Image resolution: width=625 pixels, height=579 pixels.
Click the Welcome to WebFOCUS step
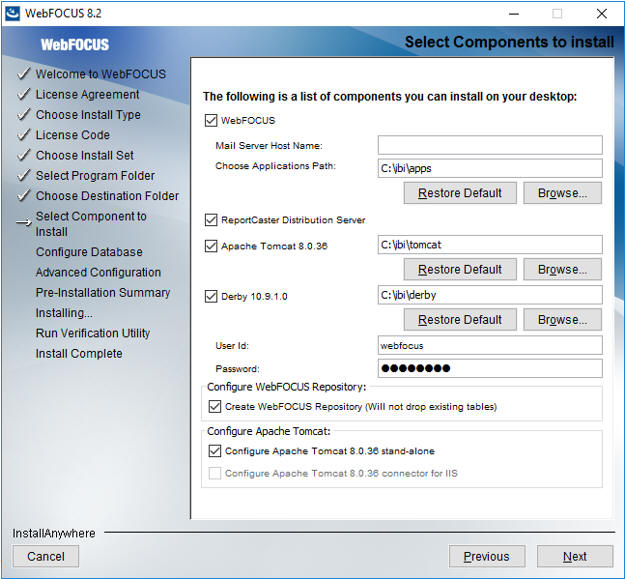click(x=100, y=74)
